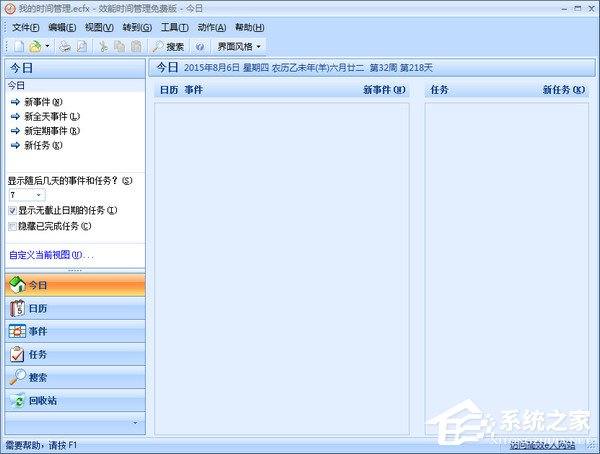Click the date text 2015年8月6日 星期四

[226, 68]
